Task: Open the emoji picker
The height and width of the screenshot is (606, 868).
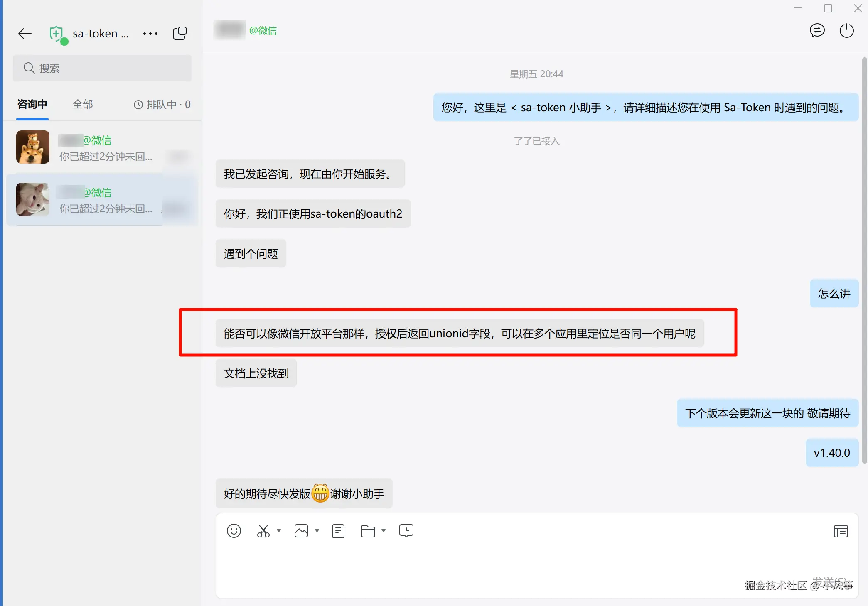Action: pos(234,531)
